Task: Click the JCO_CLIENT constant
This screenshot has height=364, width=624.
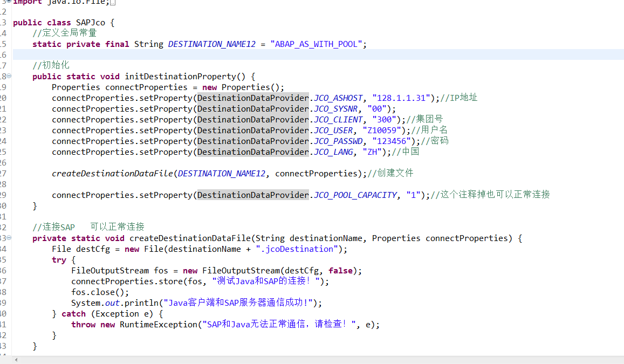Action: tap(338, 120)
